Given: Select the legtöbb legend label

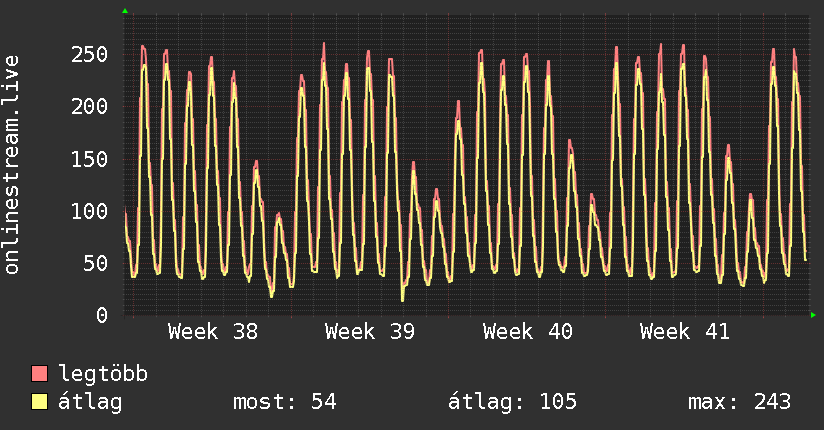Looking at the screenshot, I should tap(103, 373).
